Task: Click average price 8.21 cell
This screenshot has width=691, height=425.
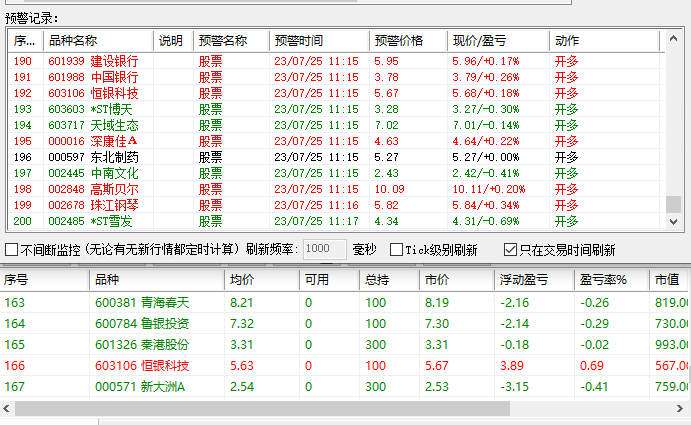Action: [x=241, y=302]
